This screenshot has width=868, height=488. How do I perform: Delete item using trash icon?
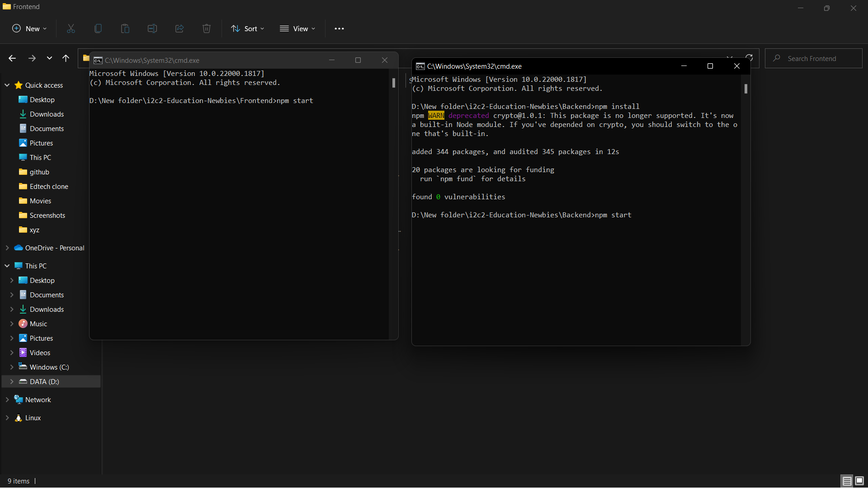[x=207, y=28]
